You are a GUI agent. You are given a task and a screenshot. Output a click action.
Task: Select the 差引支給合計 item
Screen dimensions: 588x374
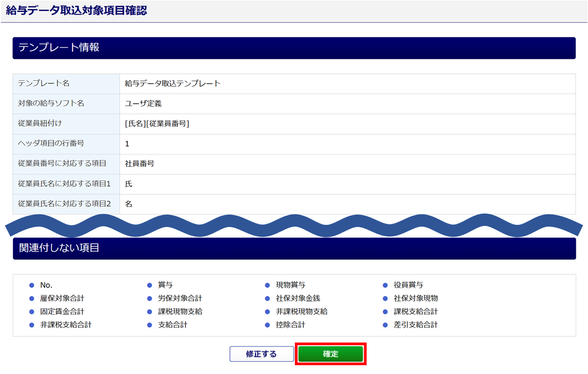point(415,325)
